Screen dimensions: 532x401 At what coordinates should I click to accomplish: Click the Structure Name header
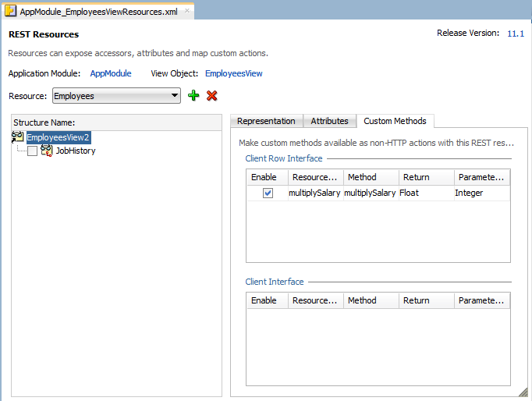pos(116,122)
